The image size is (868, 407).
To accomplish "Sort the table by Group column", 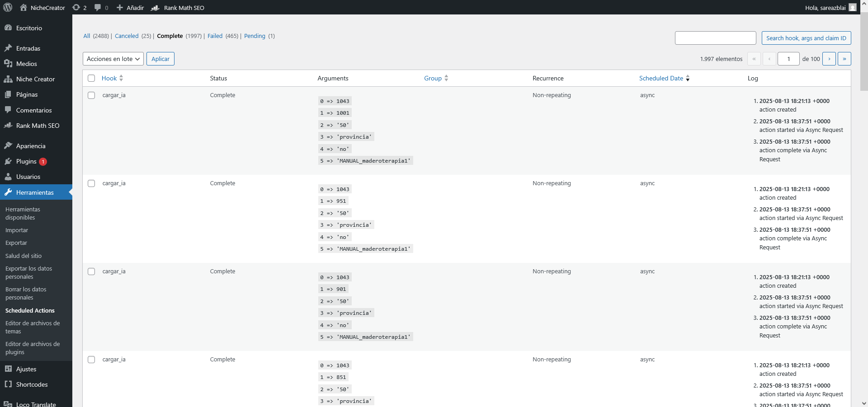I will point(436,78).
